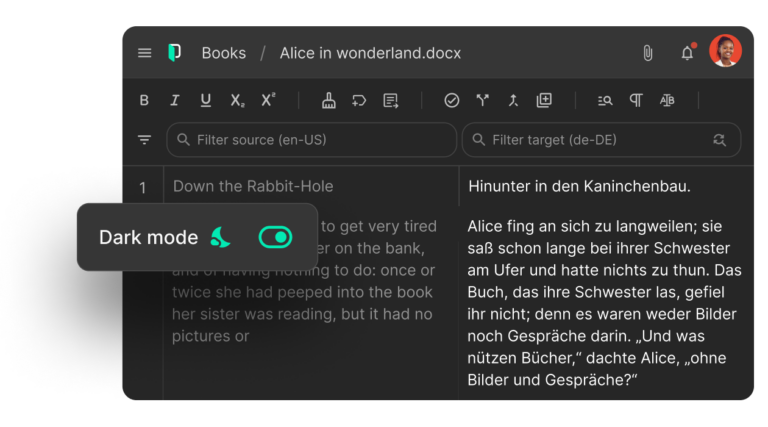Click the merge segments icon
This screenshot has height=427, width=768.
coord(513,100)
